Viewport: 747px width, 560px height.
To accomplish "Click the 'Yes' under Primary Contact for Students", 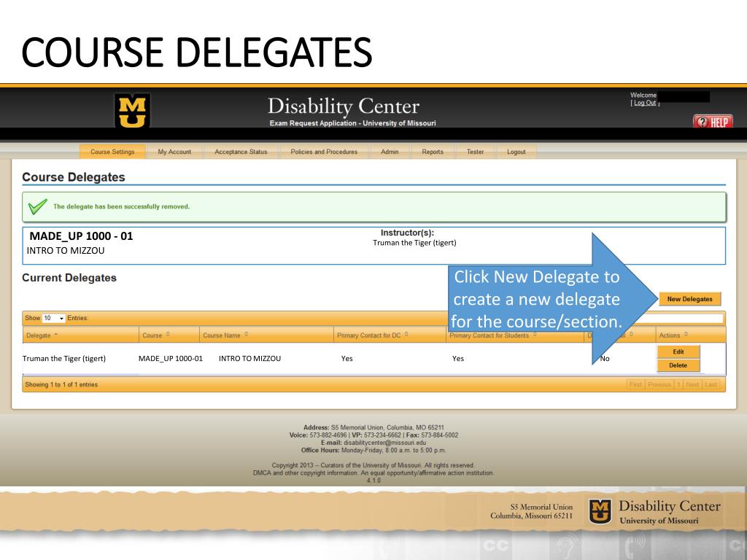I will pos(458,359).
